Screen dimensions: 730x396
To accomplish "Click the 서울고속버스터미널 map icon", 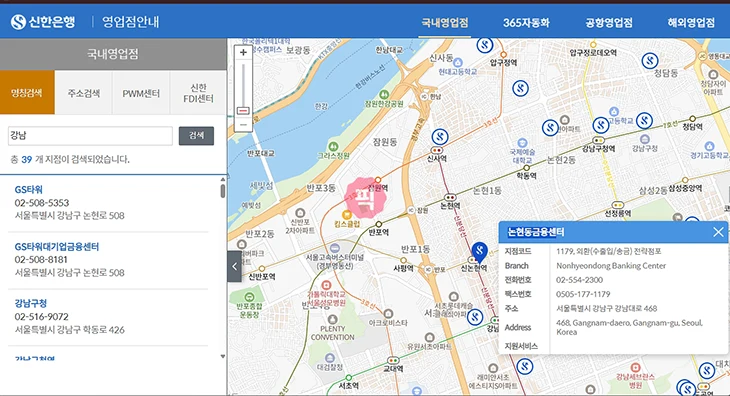I will point(334,248).
